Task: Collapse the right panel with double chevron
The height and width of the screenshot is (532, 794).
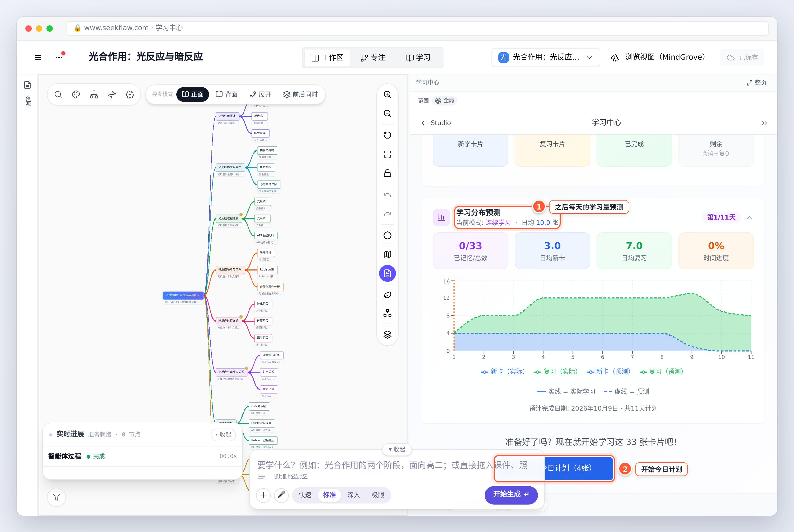Action: click(764, 123)
